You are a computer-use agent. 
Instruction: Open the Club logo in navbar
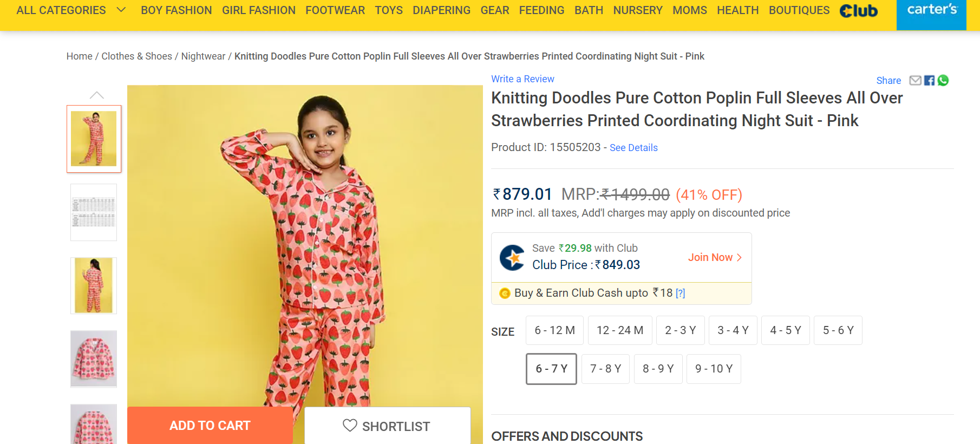click(858, 11)
